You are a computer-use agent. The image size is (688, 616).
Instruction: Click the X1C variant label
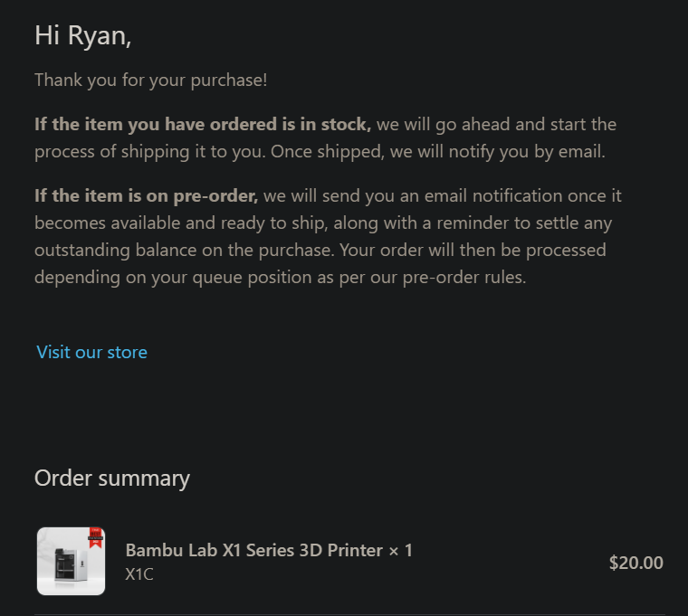coord(139,573)
